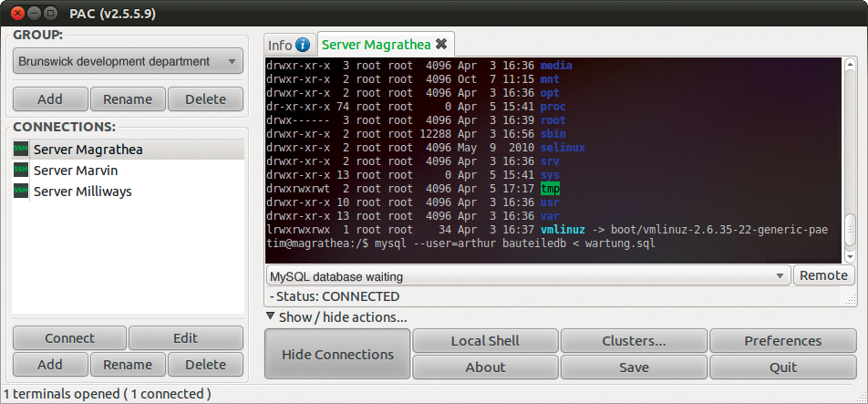Open the Brunswick development department group dropdown
Viewport: 868px width, 404px height.
click(128, 61)
